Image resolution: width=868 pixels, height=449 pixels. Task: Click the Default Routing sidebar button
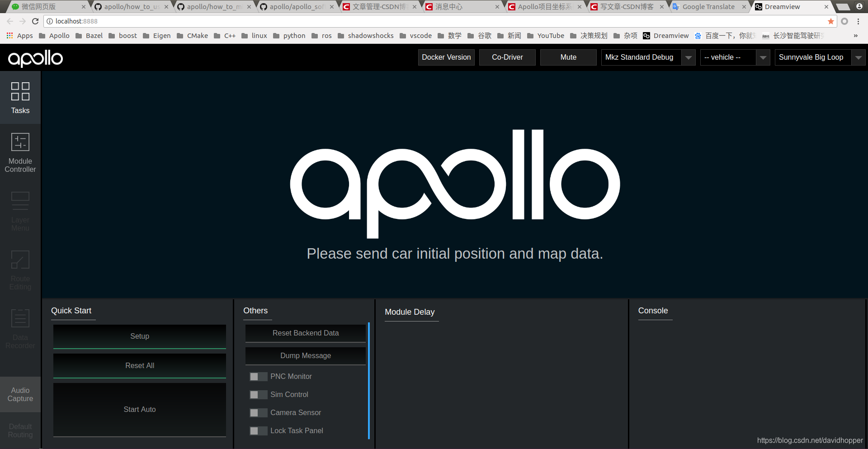point(20,430)
